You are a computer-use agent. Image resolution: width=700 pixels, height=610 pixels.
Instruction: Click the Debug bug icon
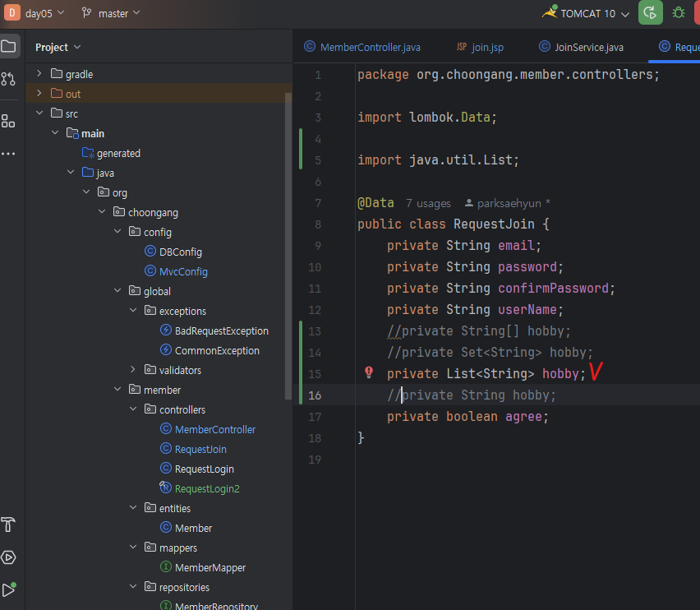point(679,13)
